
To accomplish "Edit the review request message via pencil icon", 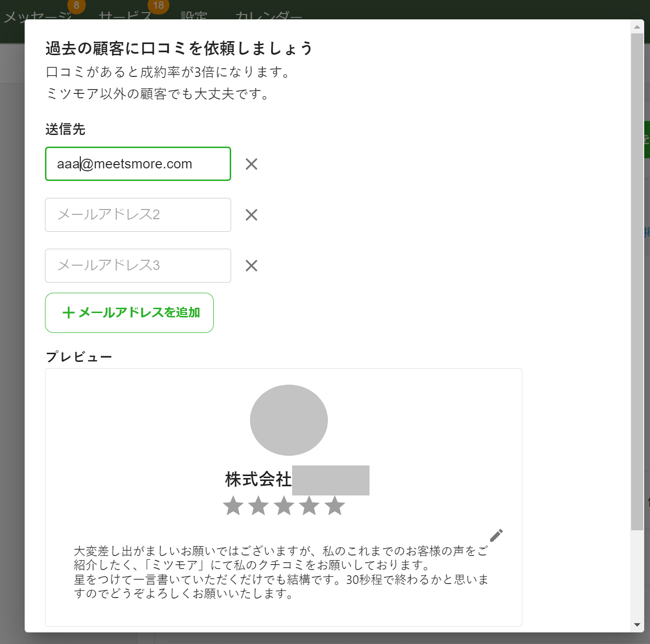I will pos(496,535).
